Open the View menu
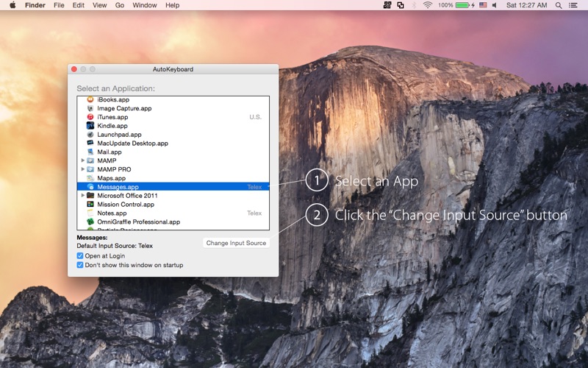 100,5
